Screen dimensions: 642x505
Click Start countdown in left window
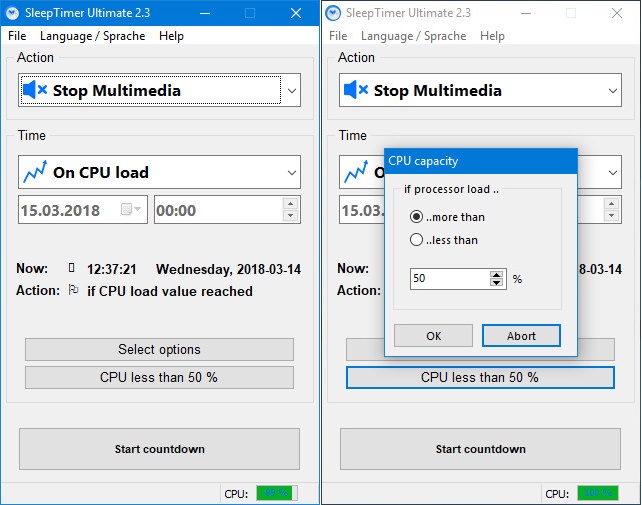pos(159,449)
